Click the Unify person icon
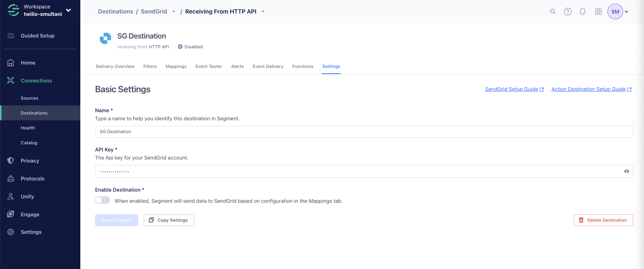This screenshot has width=644, height=269. [11, 196]
